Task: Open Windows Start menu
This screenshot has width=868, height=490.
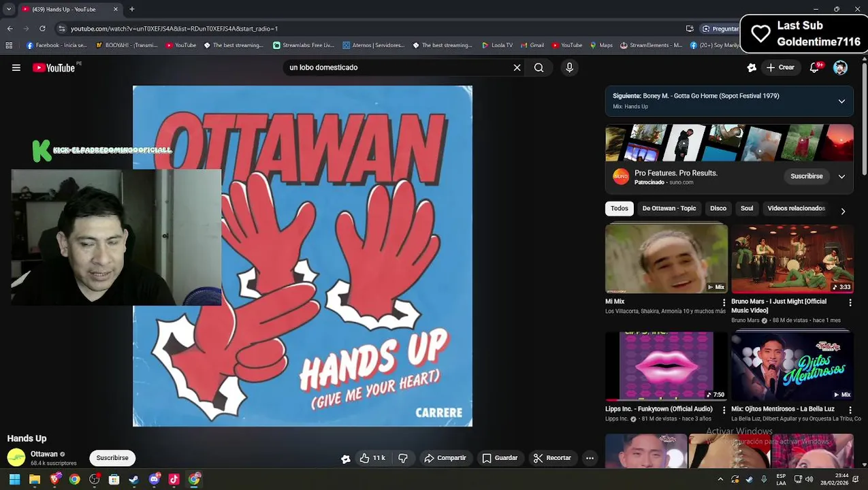Action: 14,479
